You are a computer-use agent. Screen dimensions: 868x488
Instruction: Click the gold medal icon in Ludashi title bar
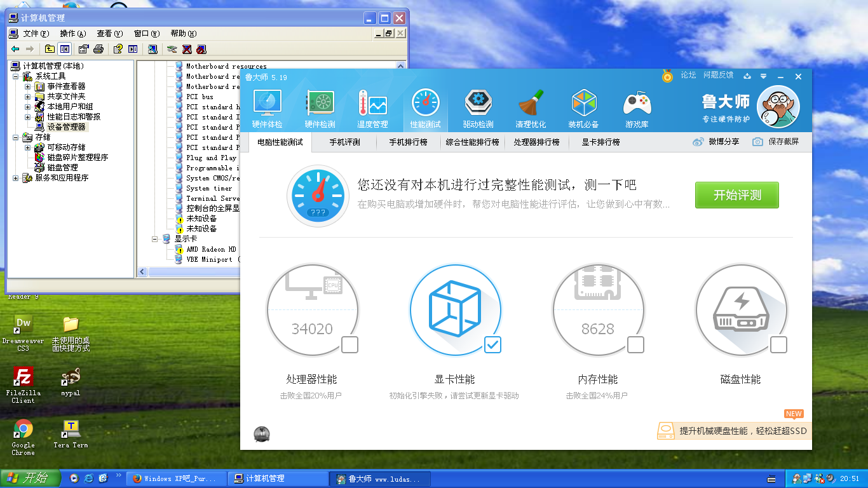tap(667, 76)
